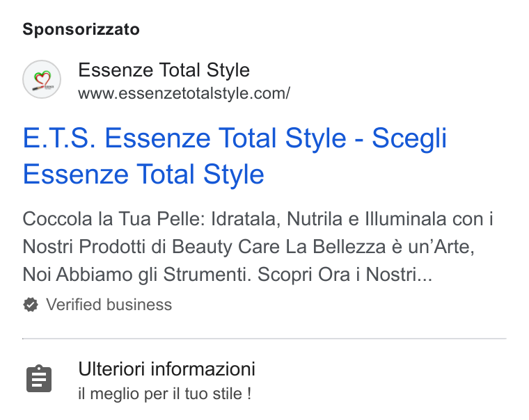529x420 pixels.
Task: Click 'Scopri Ora i Nostri...' truncated text
Action: pyautogui.click(x=345, y=275)
